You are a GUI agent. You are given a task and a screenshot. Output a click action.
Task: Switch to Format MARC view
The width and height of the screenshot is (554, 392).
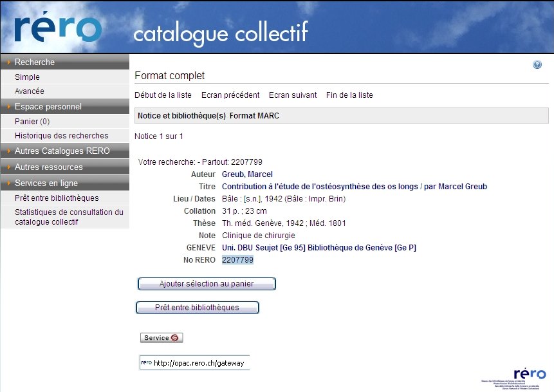pyautogui.click(x=254, y=116)
